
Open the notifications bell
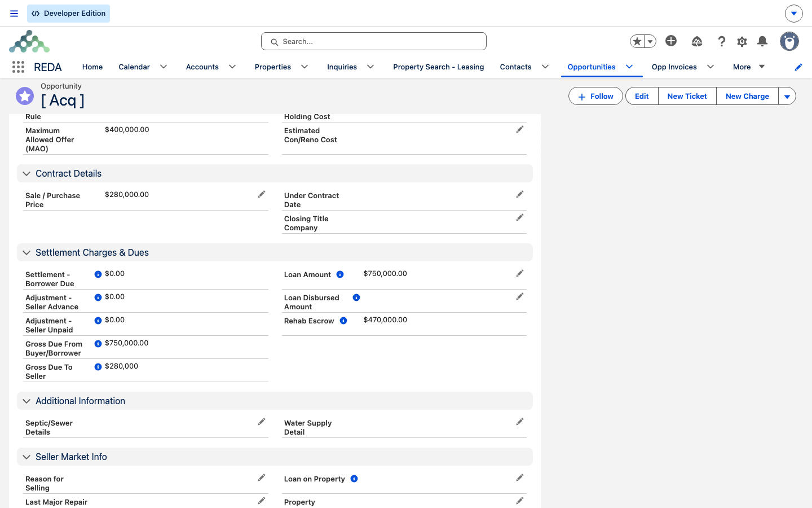click(x=762, y=41)
